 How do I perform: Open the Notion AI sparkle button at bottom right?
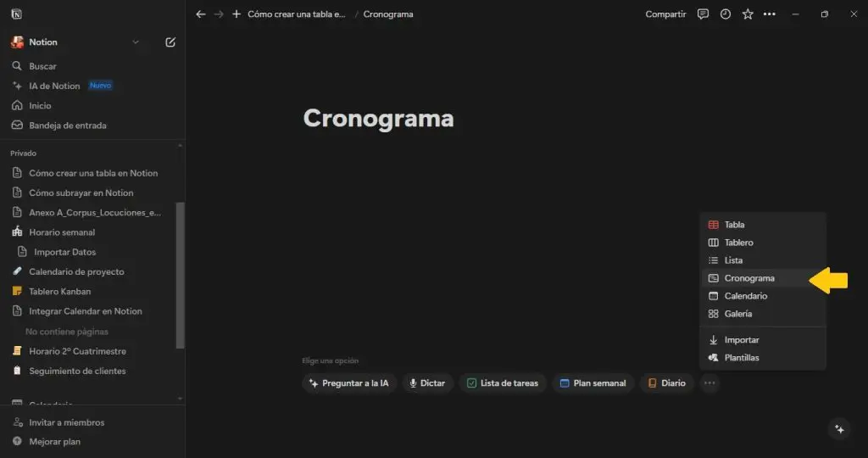click(x=840, y=429)
